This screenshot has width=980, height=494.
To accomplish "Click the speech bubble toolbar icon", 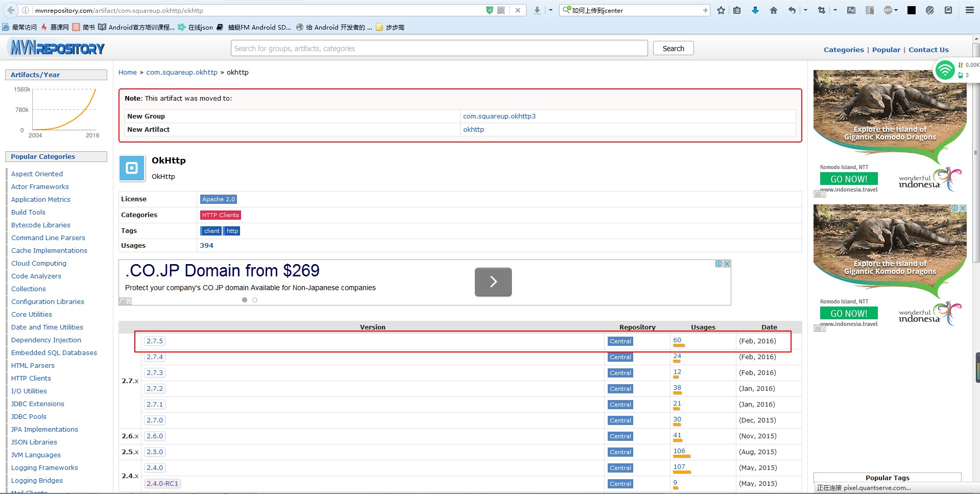I will click(948, 10).
